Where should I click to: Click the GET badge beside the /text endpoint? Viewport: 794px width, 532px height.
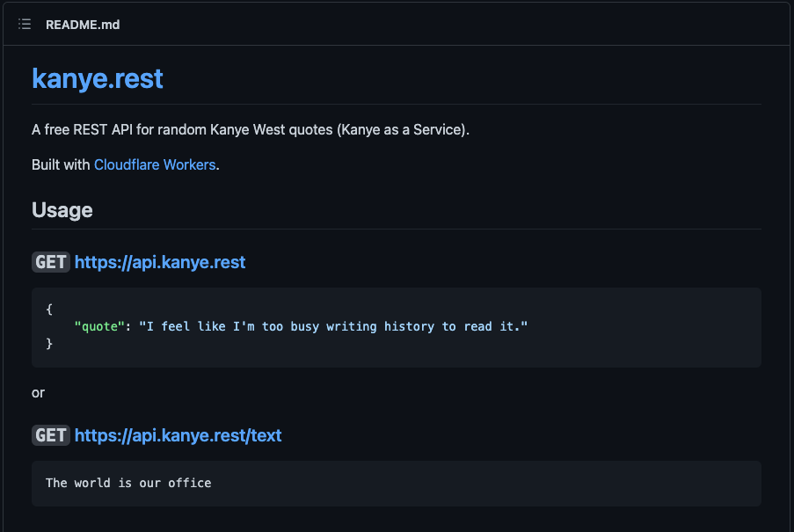(51, 435)
